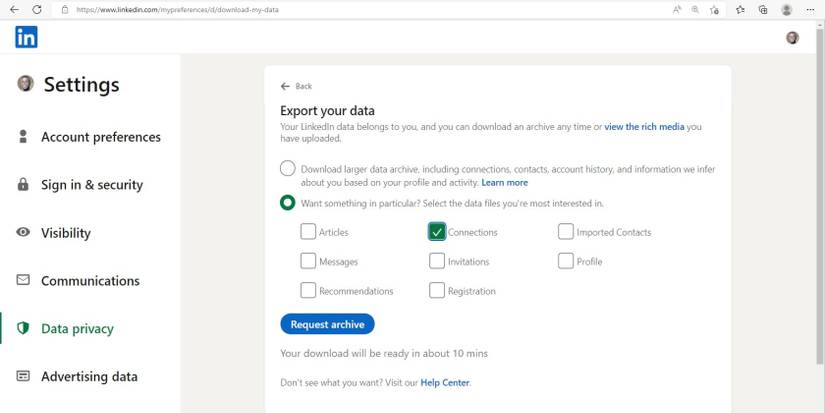
Task: Refresh the page with the reload icon
Action: (37, 9)
